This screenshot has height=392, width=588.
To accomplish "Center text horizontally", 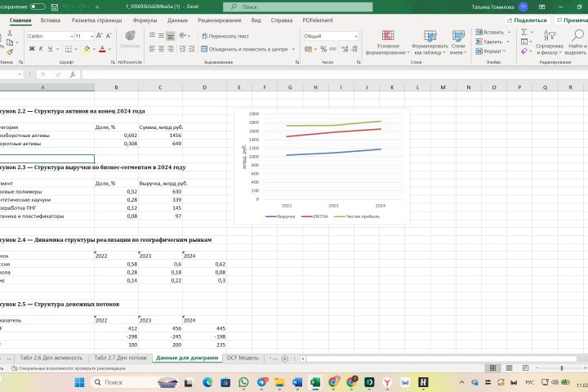I will tap(161, 49).
